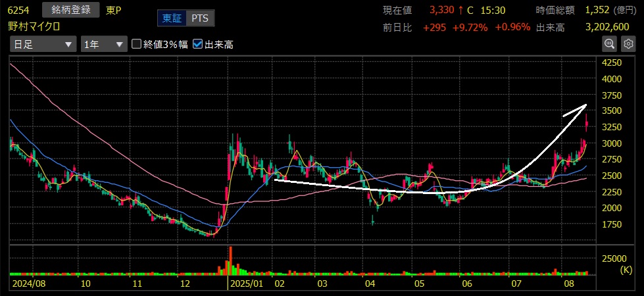This screenshot has width=644, height=296.
Task: Click the 4250 price axis label
Action: pyautogui.click(x=612, y=62)
